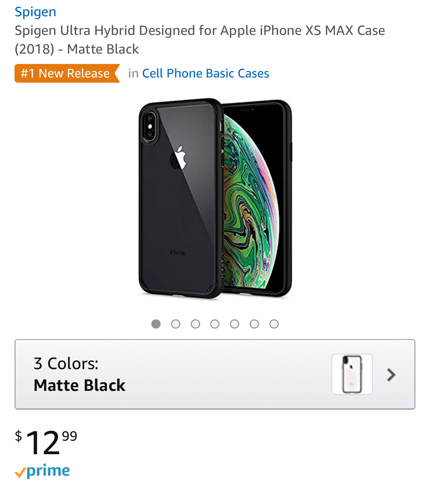Viewport: 430px width, 504px height.
Task: Open the Spigen brand link
Action: click(35, 12)
